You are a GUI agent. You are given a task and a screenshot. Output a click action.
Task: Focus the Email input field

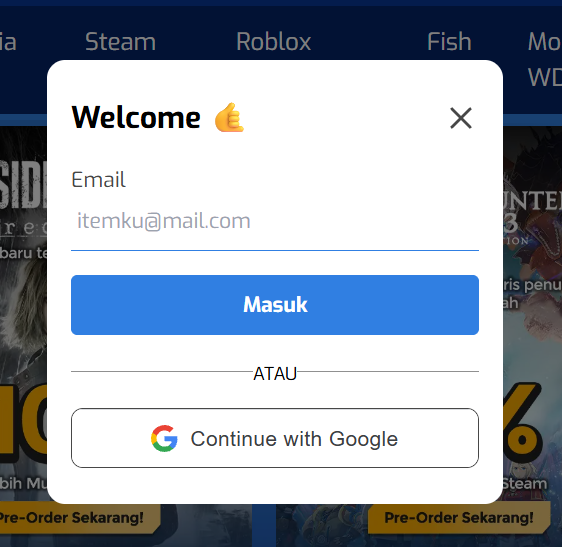pos(275,221)
